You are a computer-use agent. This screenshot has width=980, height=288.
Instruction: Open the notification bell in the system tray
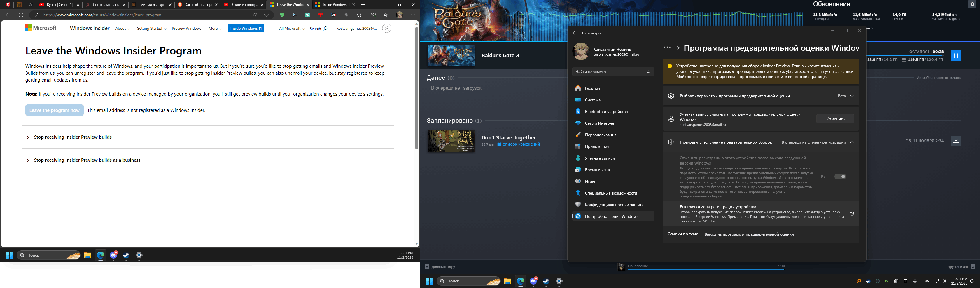[x=972, y=281]
